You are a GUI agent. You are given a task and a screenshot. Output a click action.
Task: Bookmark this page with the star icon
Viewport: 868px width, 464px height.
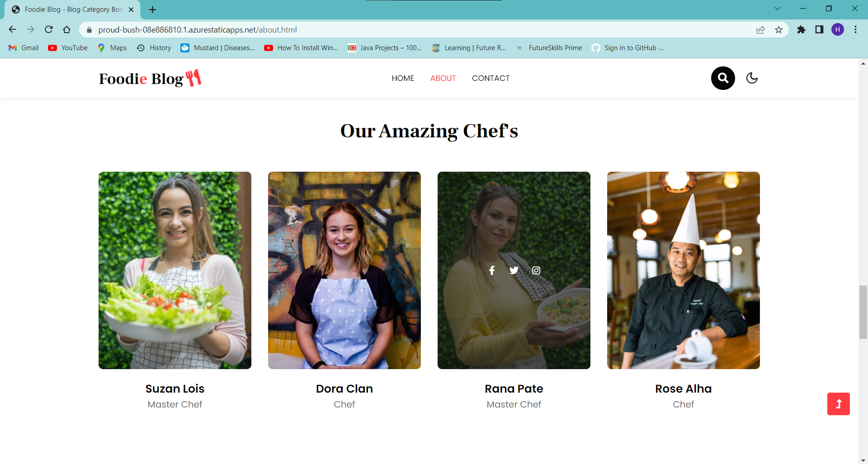778,30
